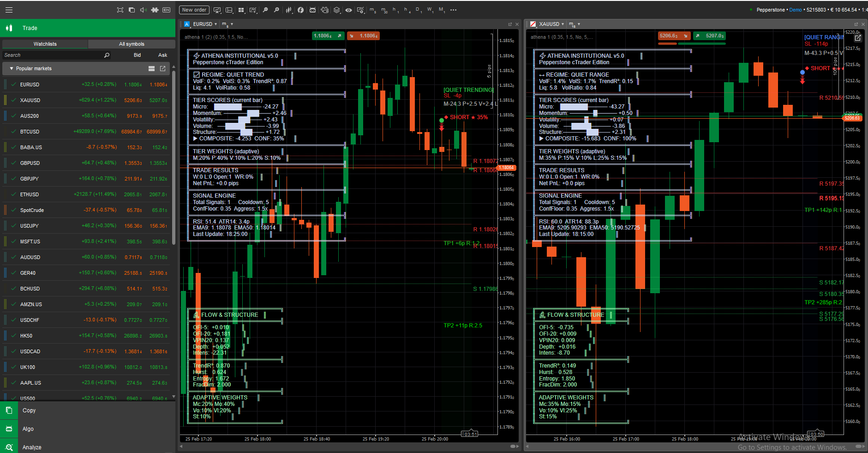Click the New order button
The height and width of the screenshot is (453, 868).
194,10
